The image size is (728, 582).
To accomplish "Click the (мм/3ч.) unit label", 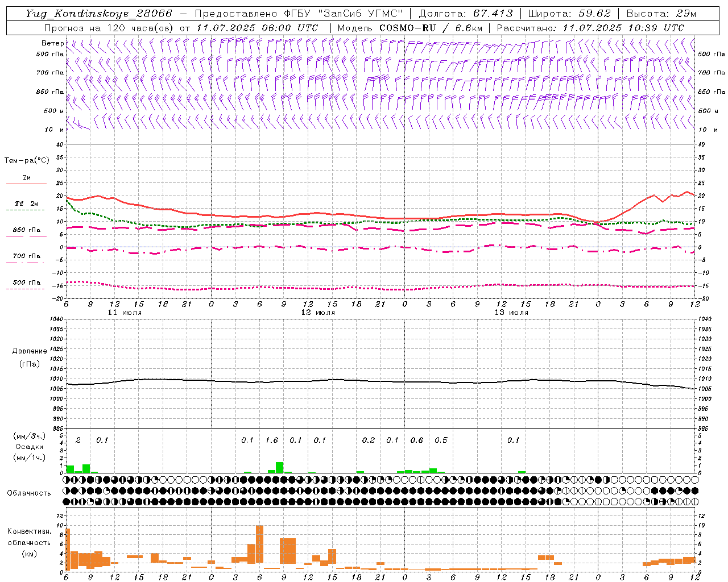I will click(29, 436).
